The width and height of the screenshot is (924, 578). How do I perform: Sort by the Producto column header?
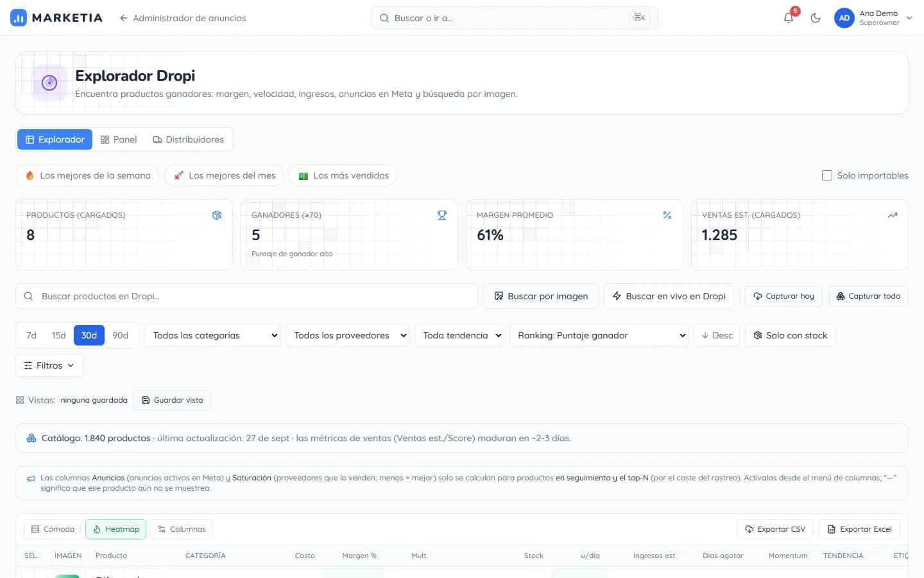[x=111, y=556]
